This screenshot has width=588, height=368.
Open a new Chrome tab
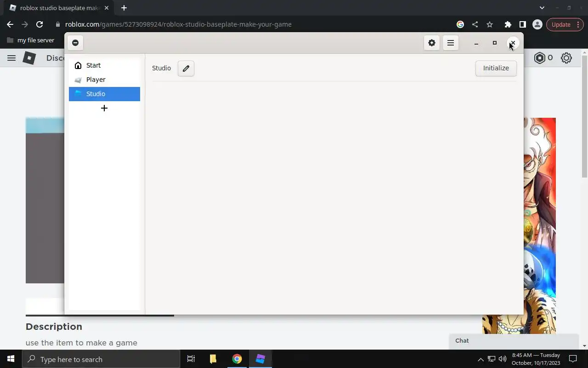tap(124, 8)
